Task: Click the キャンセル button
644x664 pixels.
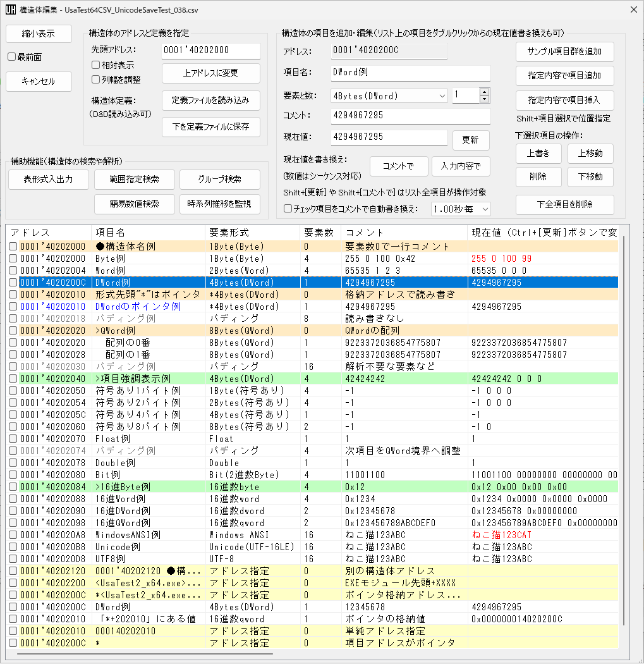Action: (39, 82)
